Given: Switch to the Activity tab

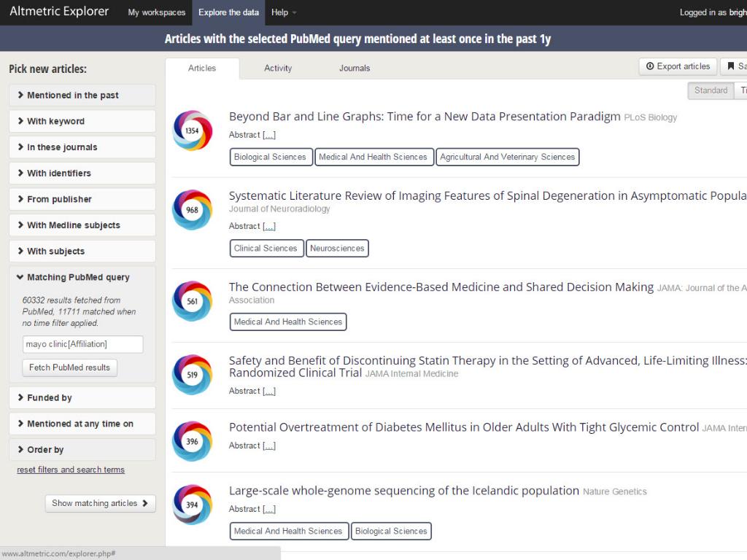Looking at the screenshot, I should click(x=278, y=68).
